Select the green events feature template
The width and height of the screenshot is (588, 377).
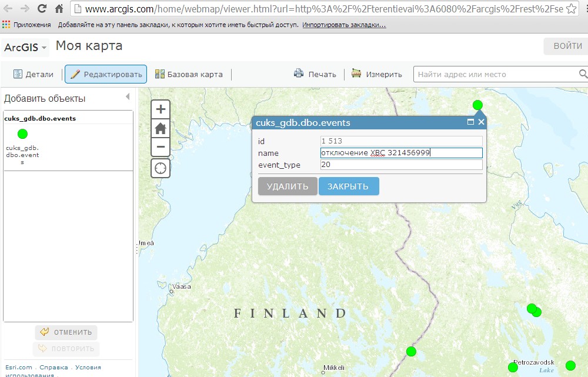23,134
